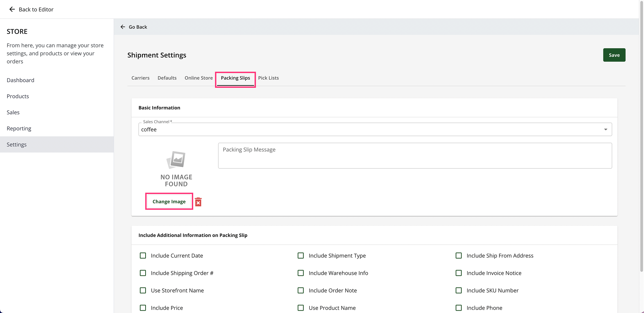644x313 pixels.
Task: Check the Include Order Note box
Action: coord(301,291)
